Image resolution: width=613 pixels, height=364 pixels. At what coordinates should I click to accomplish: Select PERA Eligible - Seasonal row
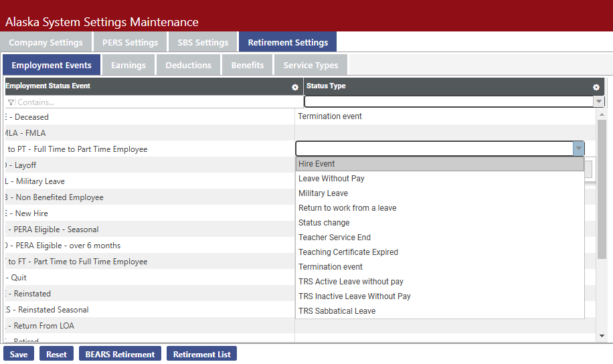pyautogui.click(x=150, y=229)
